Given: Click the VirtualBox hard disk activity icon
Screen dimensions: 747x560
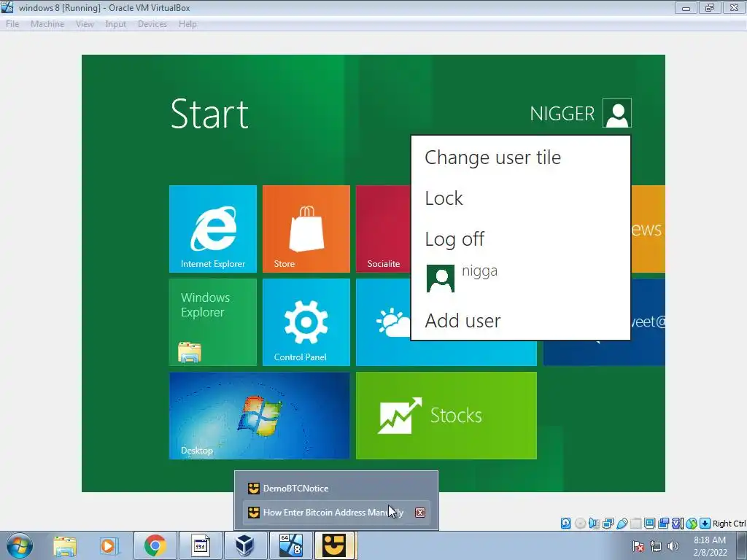Looking at the screenshot, I should pyautogui.click(x=565, y=524).
